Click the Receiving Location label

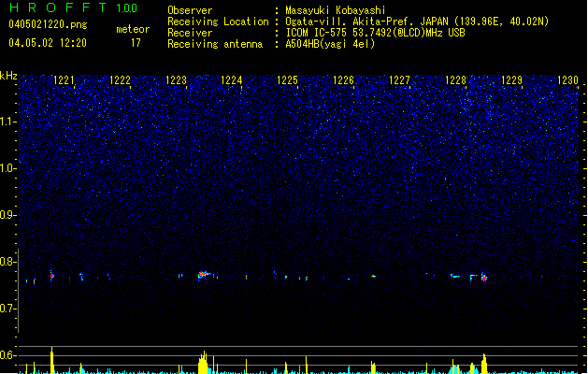click(218, 22)
